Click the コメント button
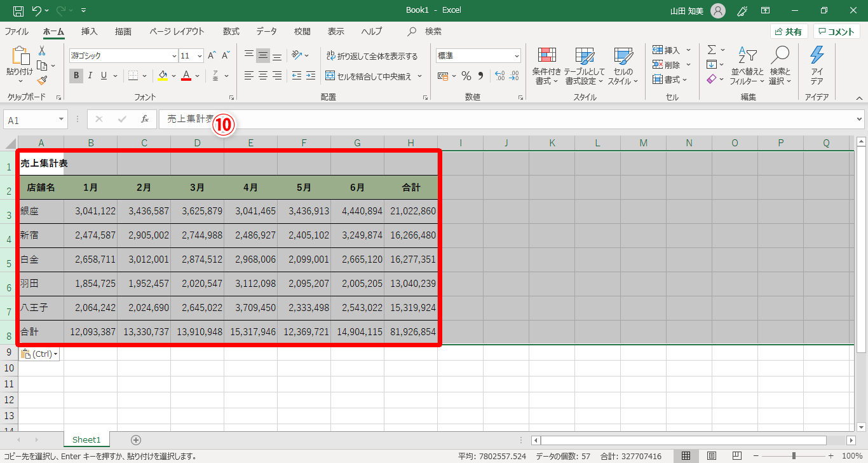This screenshot has width=868, height=463. [836, 32]
